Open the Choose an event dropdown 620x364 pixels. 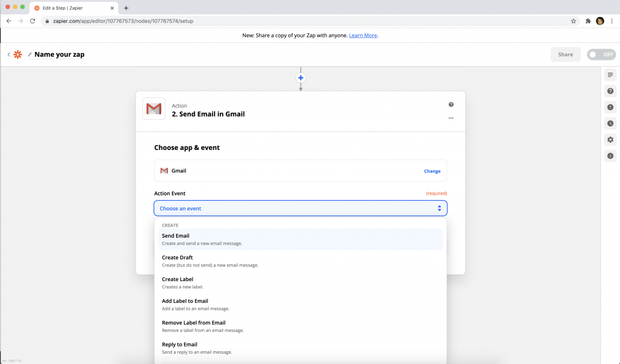pos(300,209)
